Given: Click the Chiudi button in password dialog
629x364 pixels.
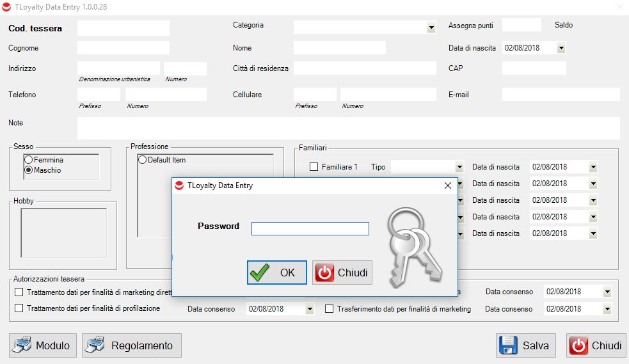Looking at the screenshot, I should click(342, 273).
